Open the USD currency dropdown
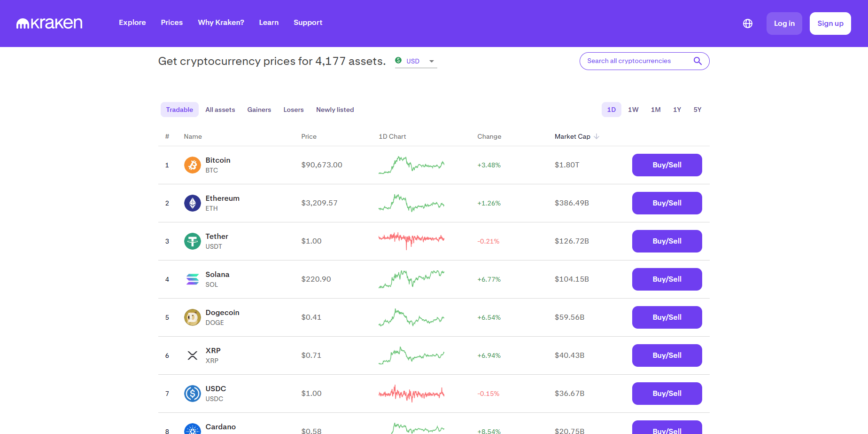This screenshot has width=868, height=434. point(416,61)
